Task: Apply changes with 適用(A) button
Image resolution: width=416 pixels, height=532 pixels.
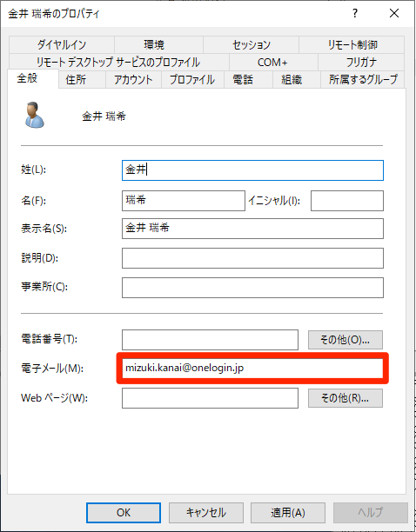Action: (288, 512)
